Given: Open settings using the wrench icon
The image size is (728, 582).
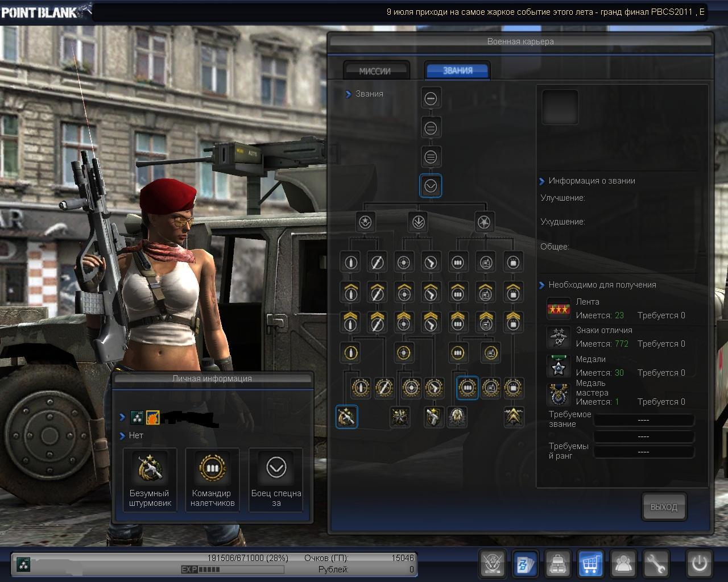Looking at the screenshot, I should click(x=656, y=564).
